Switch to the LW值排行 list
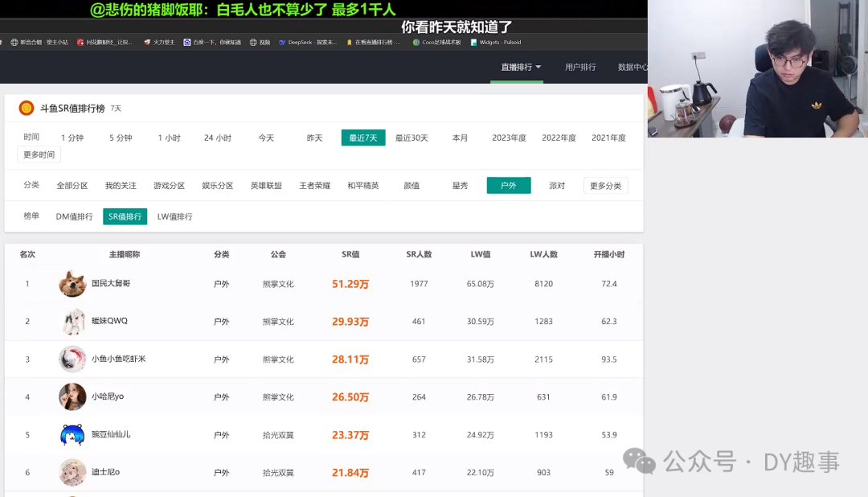Screen dimensions: 868x497 (x=175, y=216)
